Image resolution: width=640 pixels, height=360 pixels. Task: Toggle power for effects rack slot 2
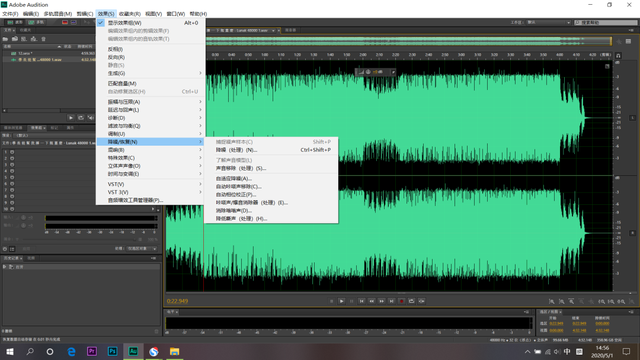coord(12,158)
